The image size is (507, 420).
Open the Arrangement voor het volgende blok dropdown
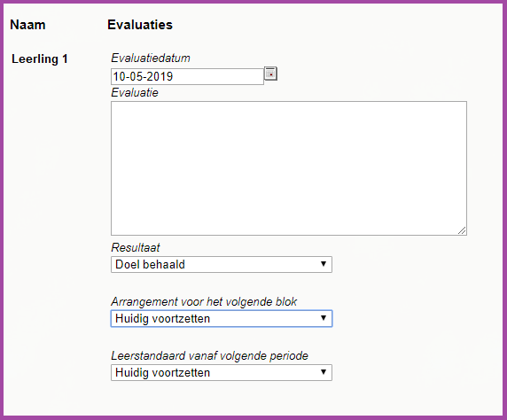tap(222, 318)
